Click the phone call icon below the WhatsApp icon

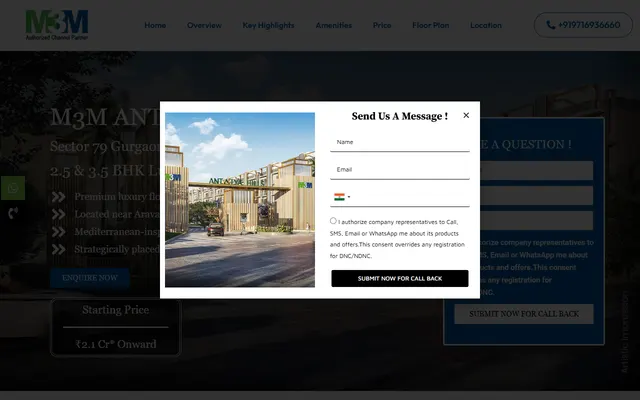pos(13,213)
